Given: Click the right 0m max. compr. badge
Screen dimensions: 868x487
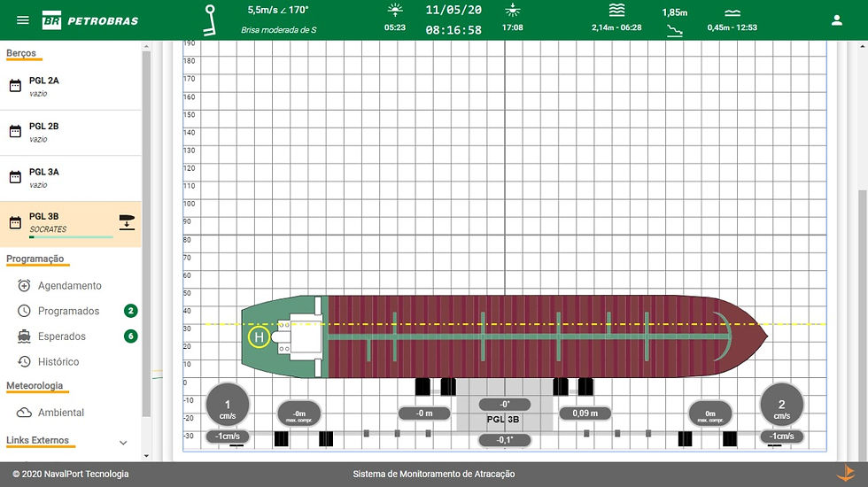Looking at the screenshot, I should point(710,414).
